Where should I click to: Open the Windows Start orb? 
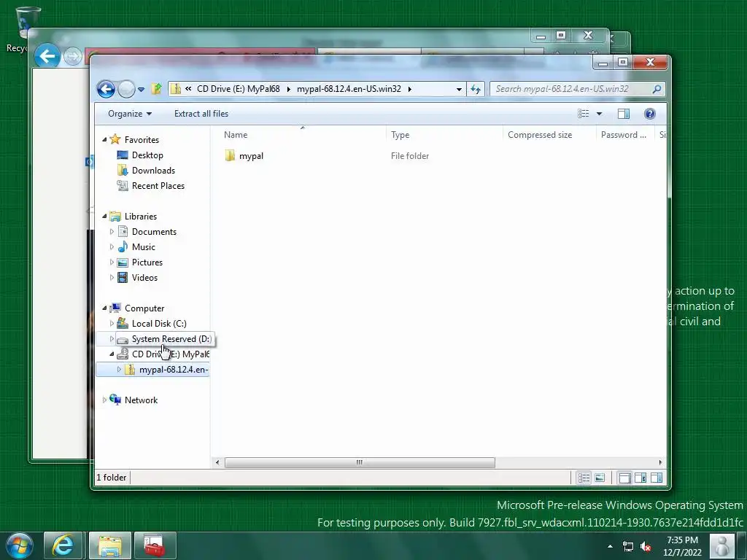pos(19,545)
